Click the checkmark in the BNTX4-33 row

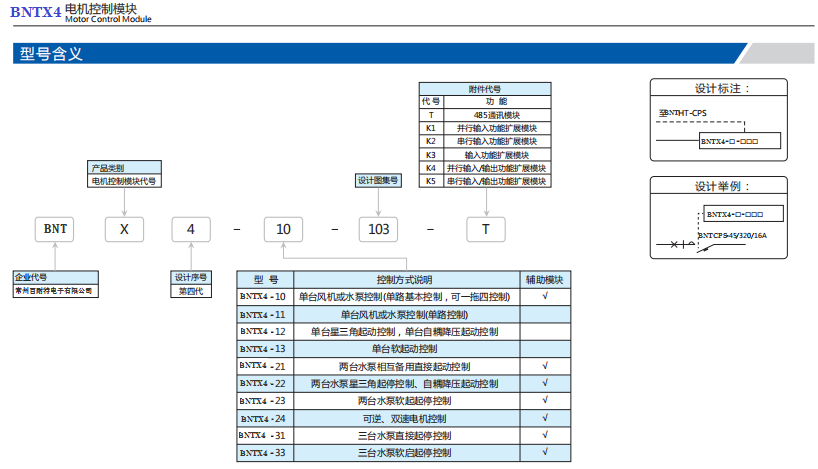tap(545, 452)
